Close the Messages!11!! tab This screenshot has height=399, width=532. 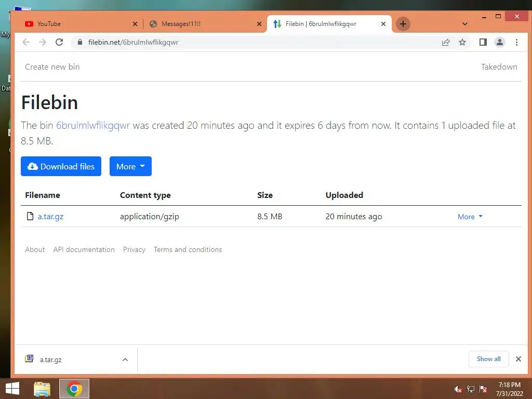click(x=259, y=24)
